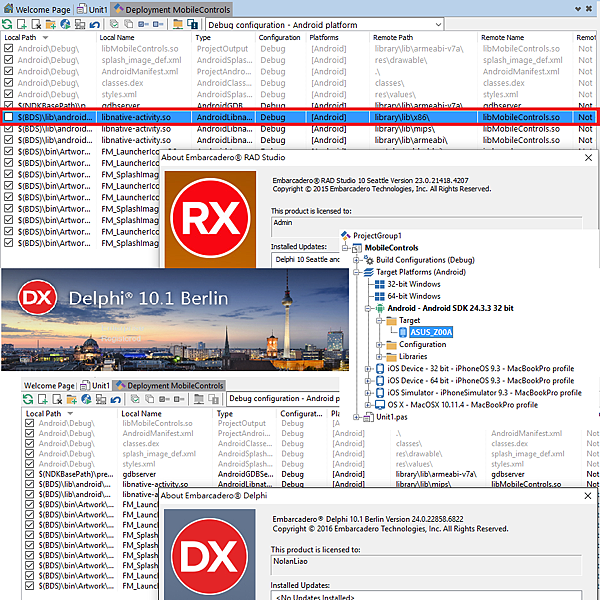The image size is (600, 600).
Task: Switch to upper Unit1 tab
Action: pyautogui.click(x=92, y=9)
